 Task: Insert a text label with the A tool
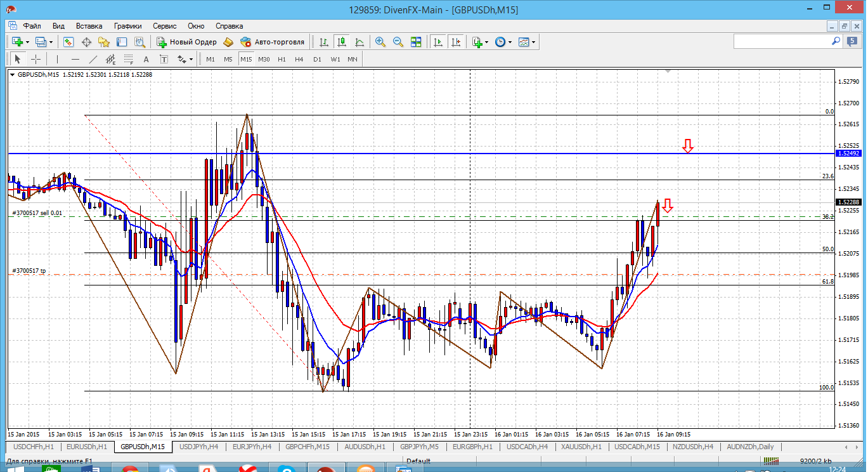point(146,59)
